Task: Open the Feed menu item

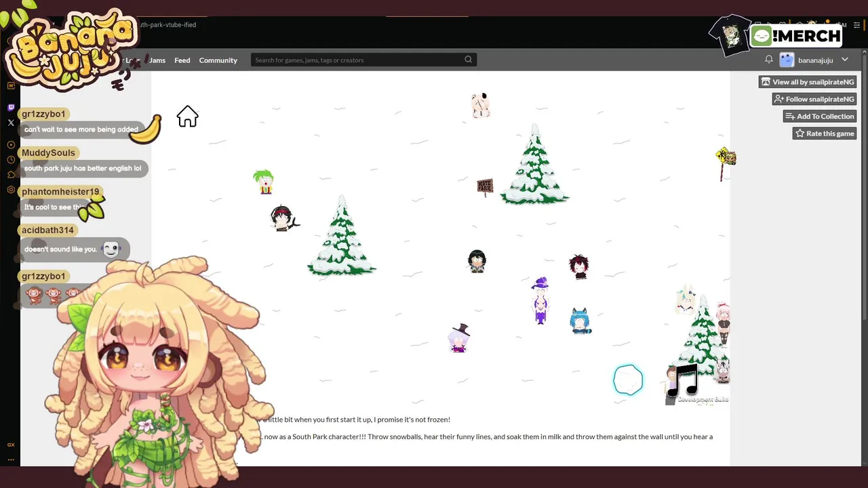Action: click(182, 60)
